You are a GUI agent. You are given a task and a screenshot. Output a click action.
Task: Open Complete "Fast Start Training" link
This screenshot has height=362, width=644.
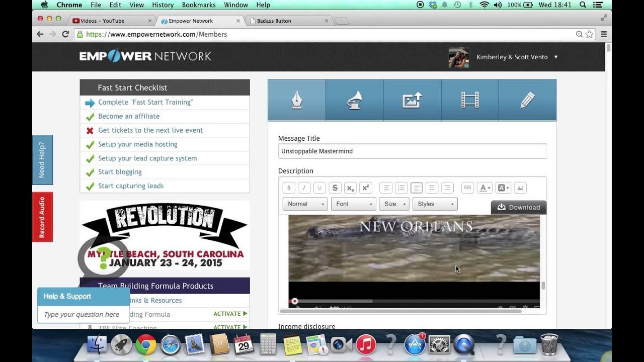click(x=145, y=102)
